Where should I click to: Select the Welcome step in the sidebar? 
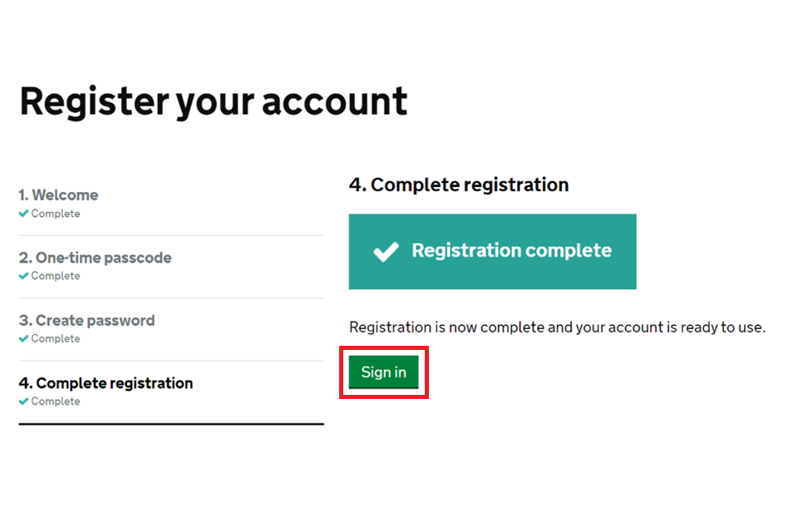58,195
